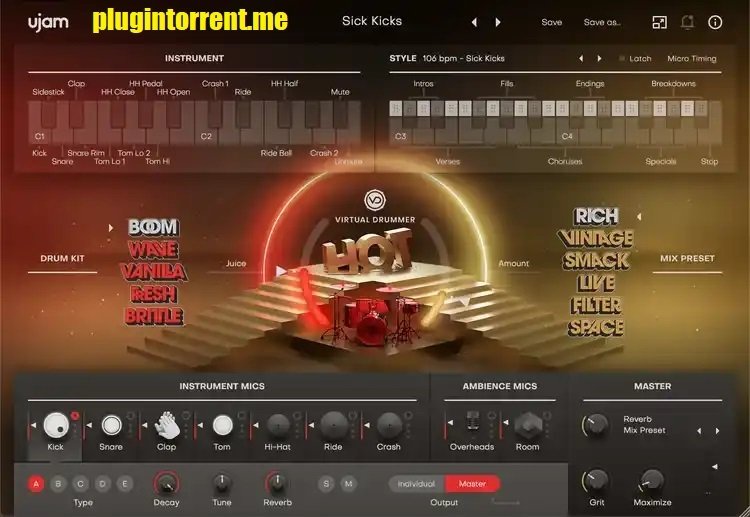The height and width of the screenshot is (517, 750).
Task: Solo the channel with S button
Action: coord(326,484)
